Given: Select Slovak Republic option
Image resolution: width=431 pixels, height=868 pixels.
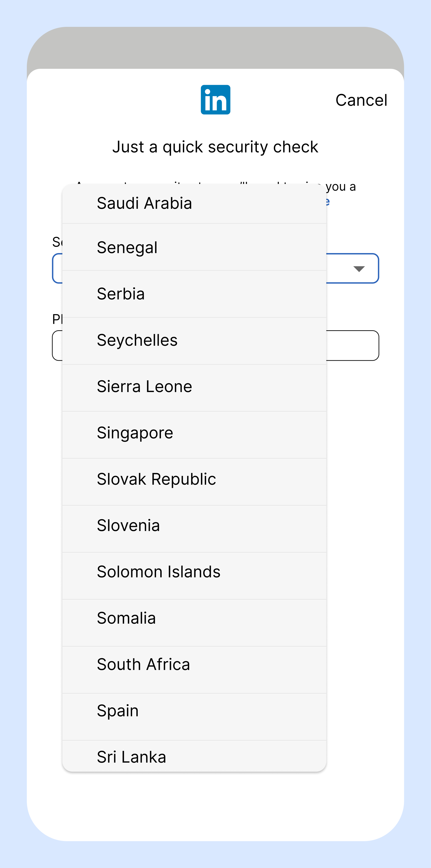Looking at the screenshot, I should click(194, 482).
